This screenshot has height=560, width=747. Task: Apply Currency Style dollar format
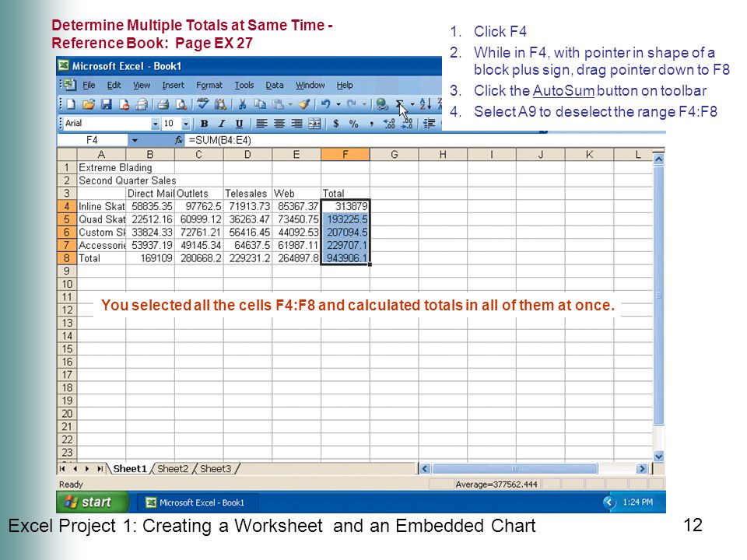pyautogui.click(x=336, y=124)
